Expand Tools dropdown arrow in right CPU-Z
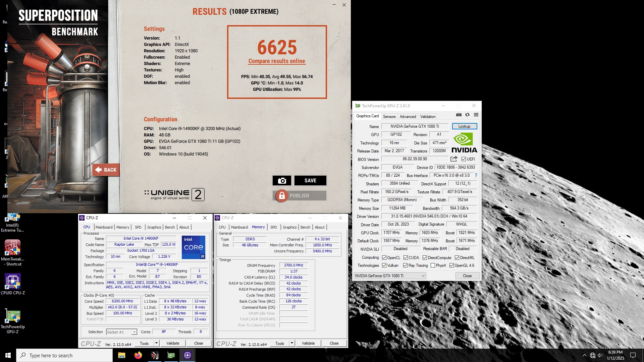The width and height of the screenshot is (644, 362). click(292, 343)
